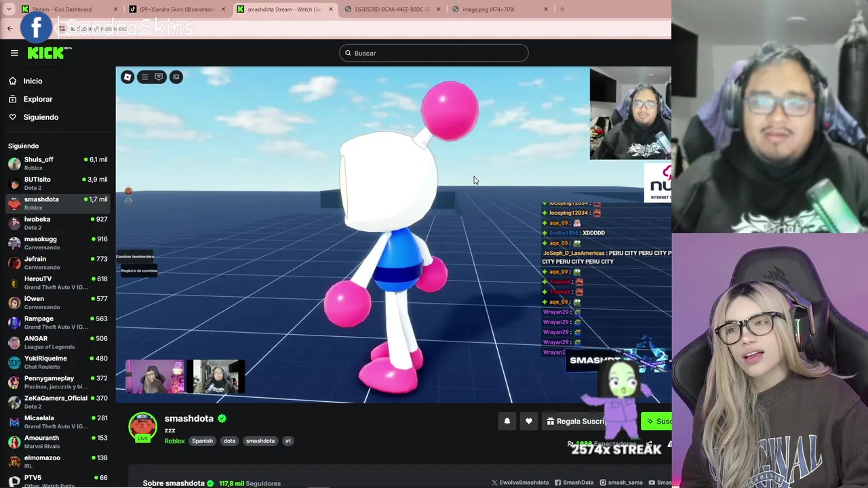Viewport: 868px width, 488px height.
Task: Open a new browser tab
Action: (x=562, y=9)
